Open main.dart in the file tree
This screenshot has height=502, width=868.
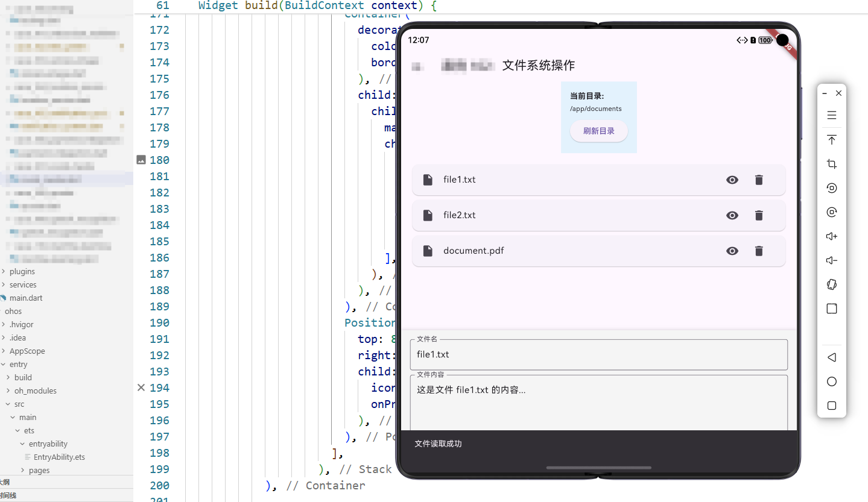26,298
